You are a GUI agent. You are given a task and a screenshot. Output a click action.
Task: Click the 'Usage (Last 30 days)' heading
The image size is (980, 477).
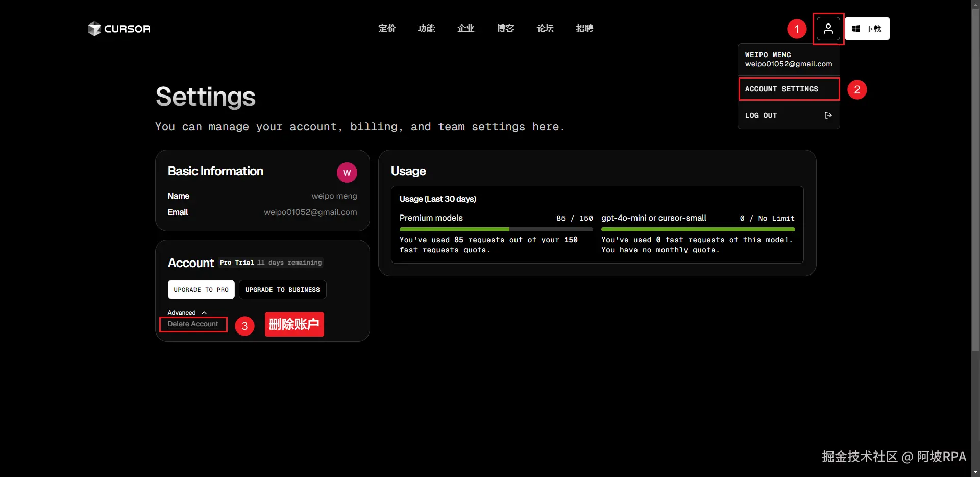(438, 199)
